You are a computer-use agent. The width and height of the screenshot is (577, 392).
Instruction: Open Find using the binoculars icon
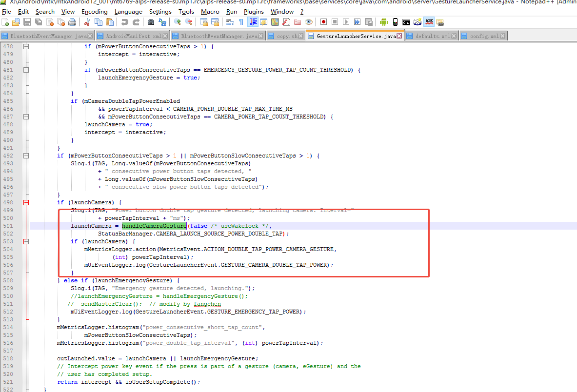(x=151, y=22)
